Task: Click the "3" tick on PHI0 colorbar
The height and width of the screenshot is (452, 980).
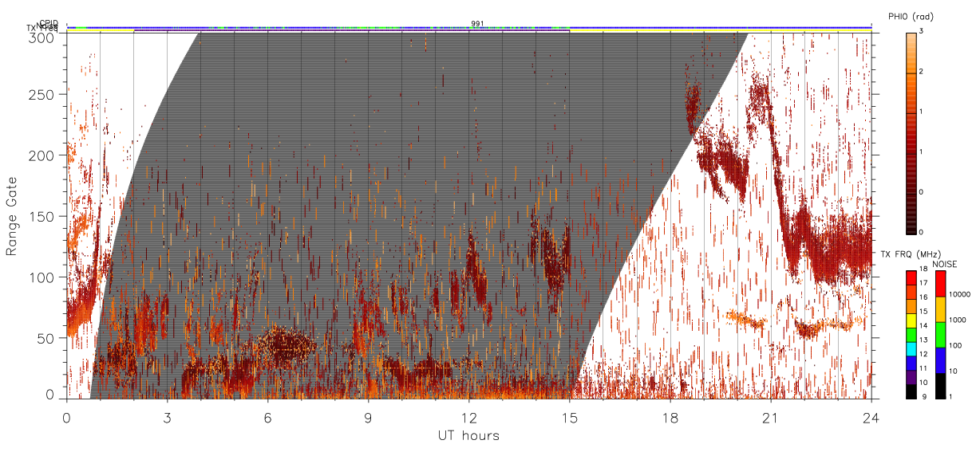Action: pos(921,32)
